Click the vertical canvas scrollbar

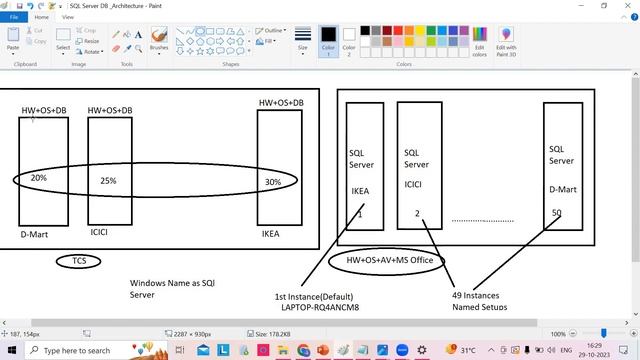636,169
